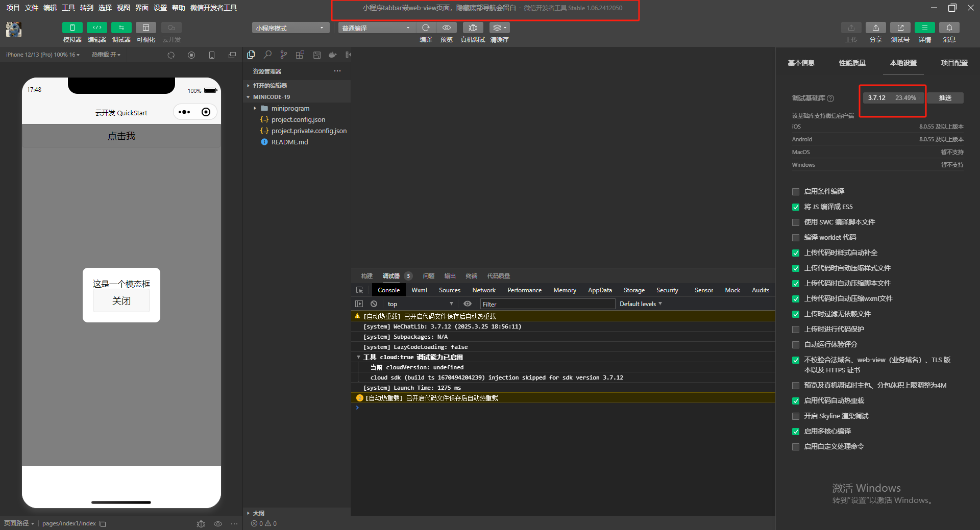
Task: Open Source Control branch icon
Action: coord(284,55)
